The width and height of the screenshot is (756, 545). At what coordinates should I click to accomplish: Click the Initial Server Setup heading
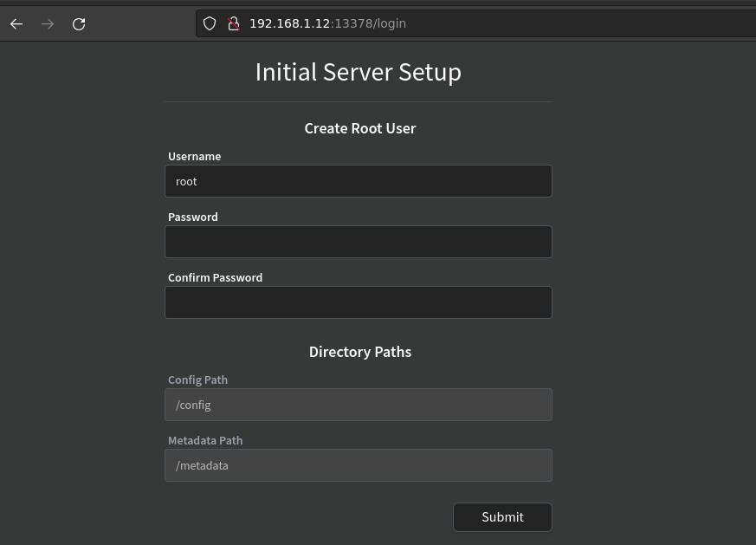(x=358, y=72)
